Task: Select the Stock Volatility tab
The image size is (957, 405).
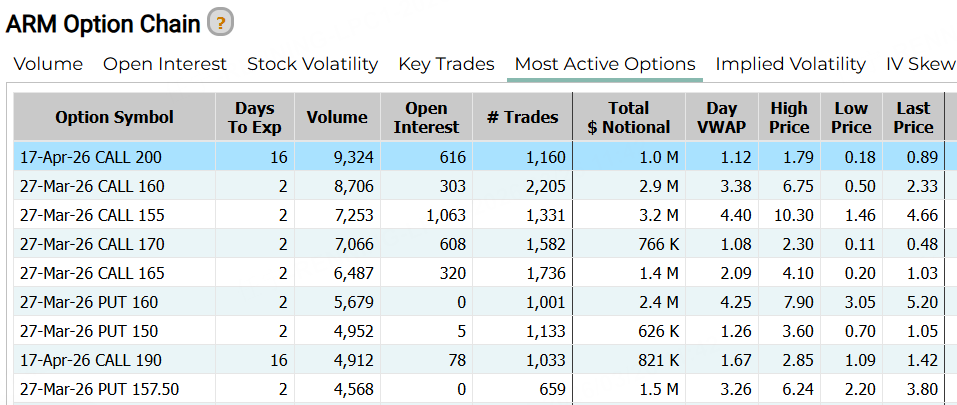Action: pyautogui.click(x=312, y=64)
